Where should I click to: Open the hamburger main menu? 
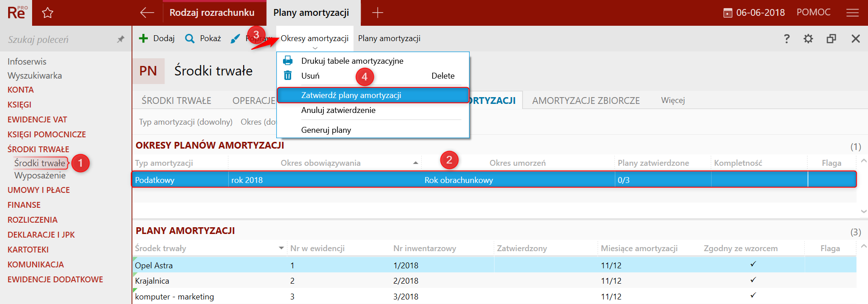(853, 13)
